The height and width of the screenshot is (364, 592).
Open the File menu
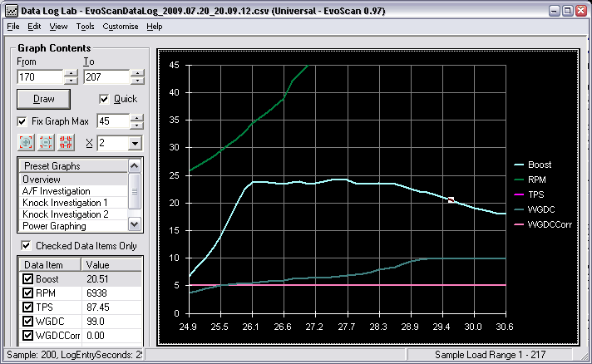pyautogui.click(x=13, y=27)
